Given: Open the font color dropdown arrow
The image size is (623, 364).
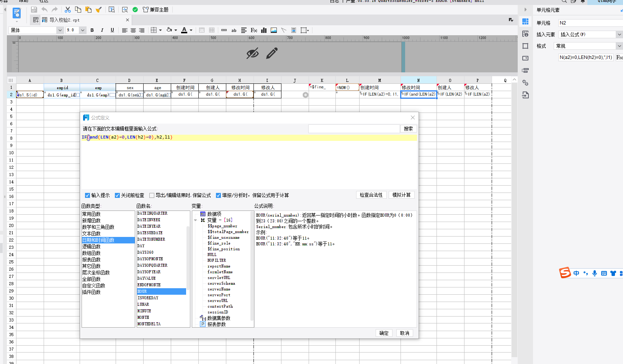Looking at the screenshot, I should pos(191,30).
